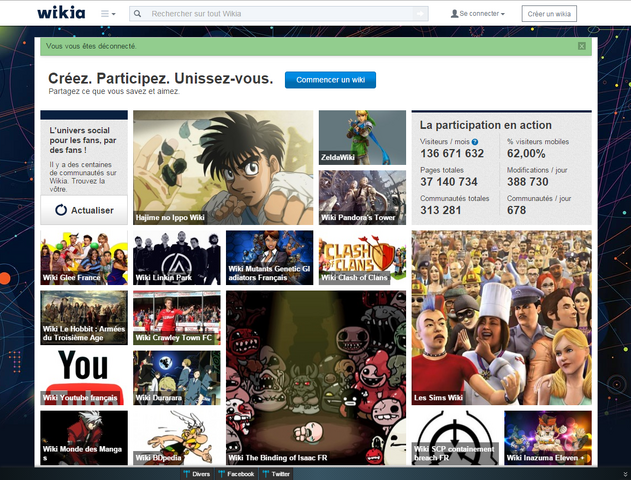Click the search magnifier icon

(x=138, y=14)
